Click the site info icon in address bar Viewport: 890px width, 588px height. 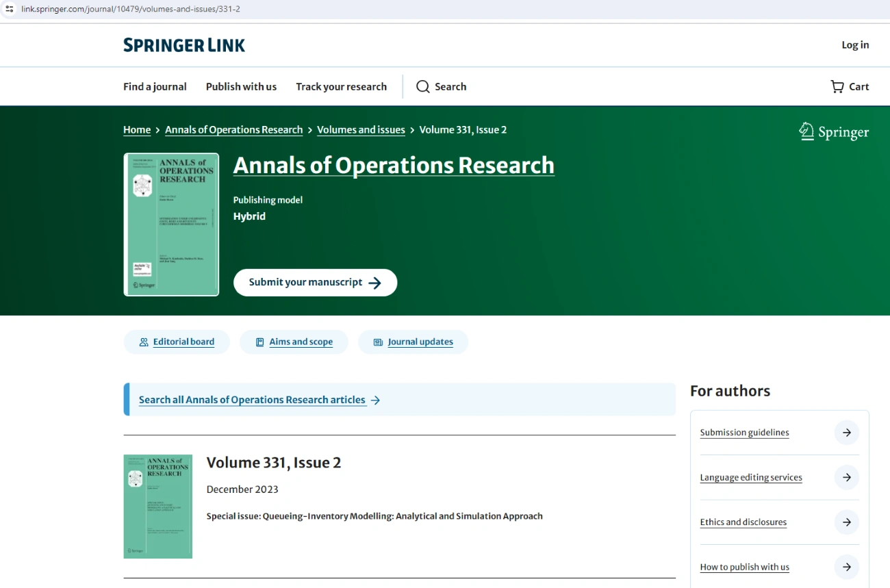[x=10, y=9]
